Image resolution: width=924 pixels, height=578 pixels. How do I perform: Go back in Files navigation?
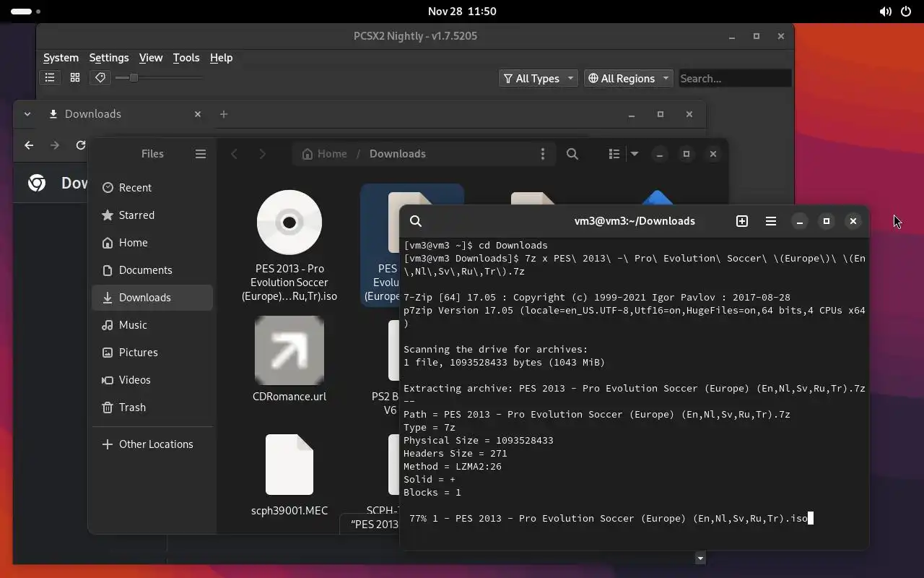point(234,154)
